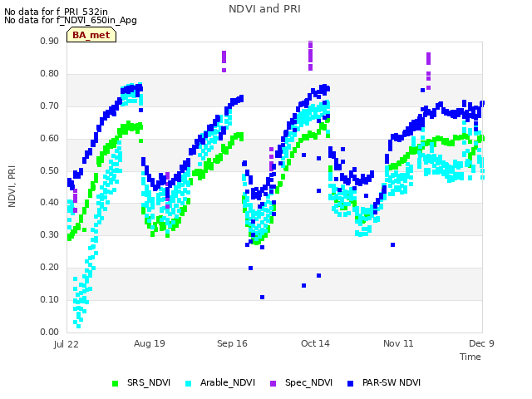532x399 pixels.
Task: Click the 0.80 y-axis tick label
Action: tap(50, 73)
